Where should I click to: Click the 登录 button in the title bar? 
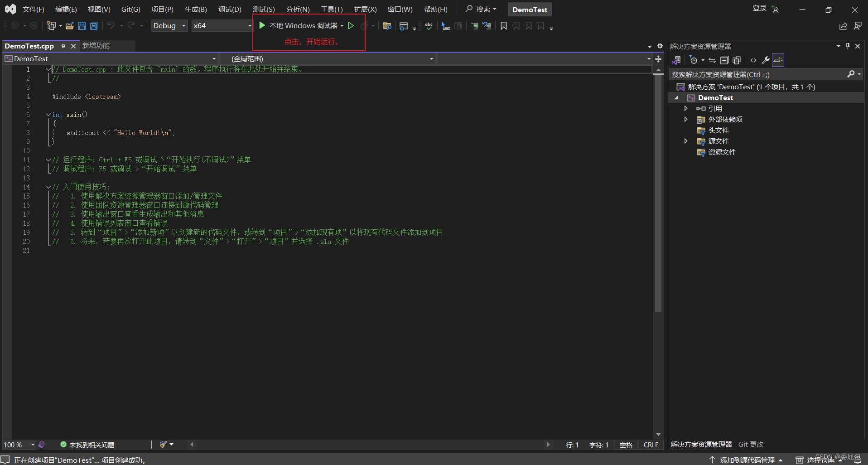point(759,8)
